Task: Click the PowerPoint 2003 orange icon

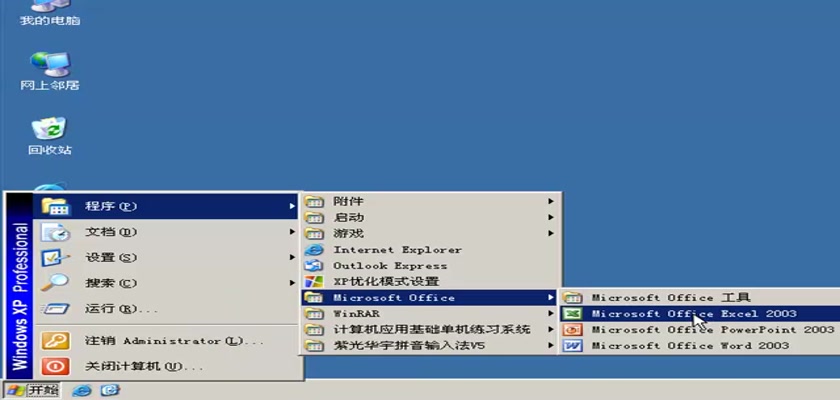Action: coord(573,330)
